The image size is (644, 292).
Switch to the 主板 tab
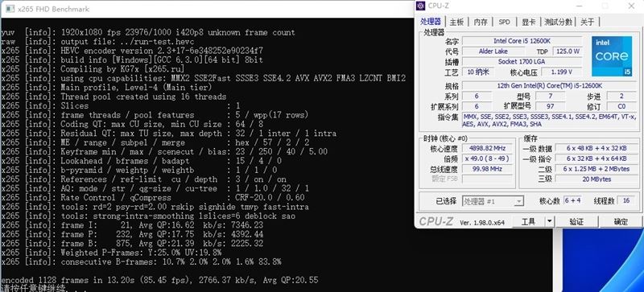point(456,22)
